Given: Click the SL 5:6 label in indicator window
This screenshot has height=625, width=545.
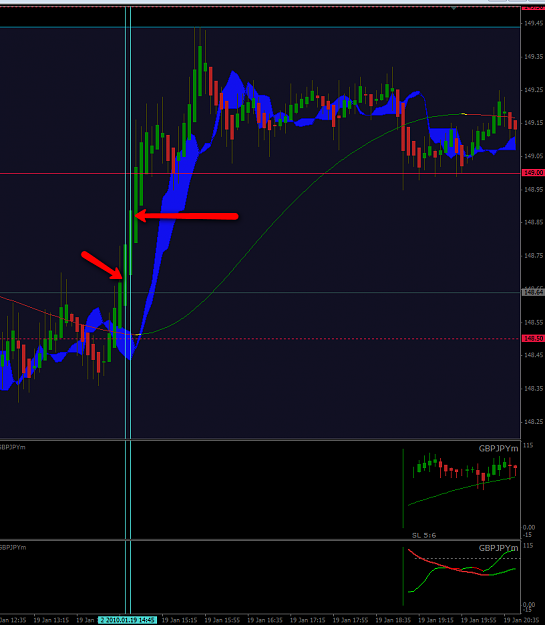Looking at the screenshot, I should tap(424, 535).
